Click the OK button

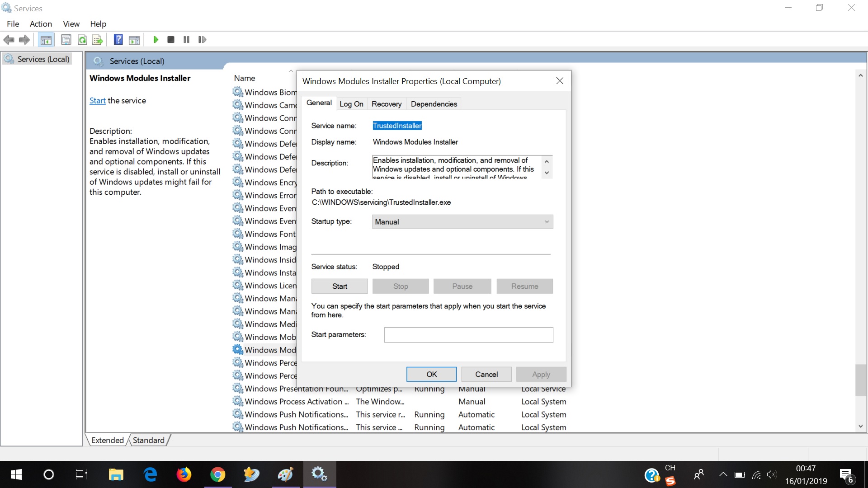coord(431,375)
